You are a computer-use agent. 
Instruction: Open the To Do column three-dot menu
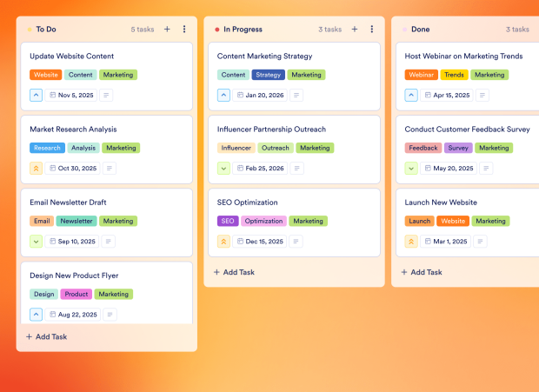coord(184,30)
